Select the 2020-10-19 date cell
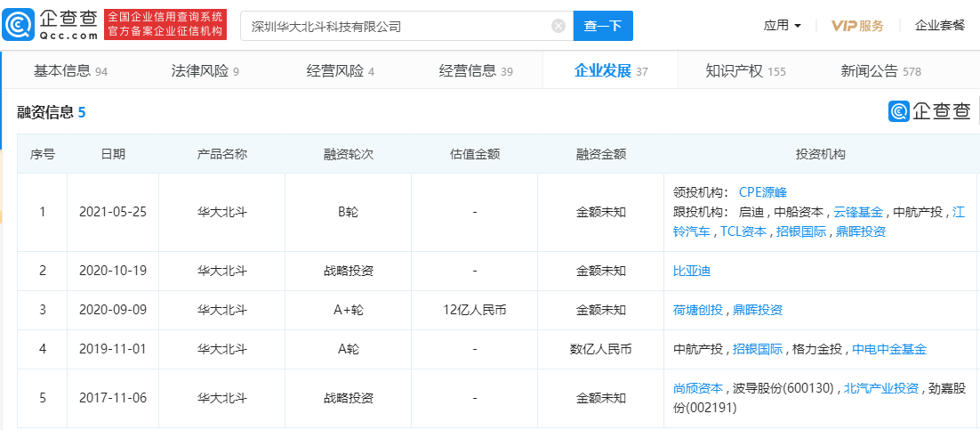Viewport: 980px width, 430px height. click(x=113, y=271)
